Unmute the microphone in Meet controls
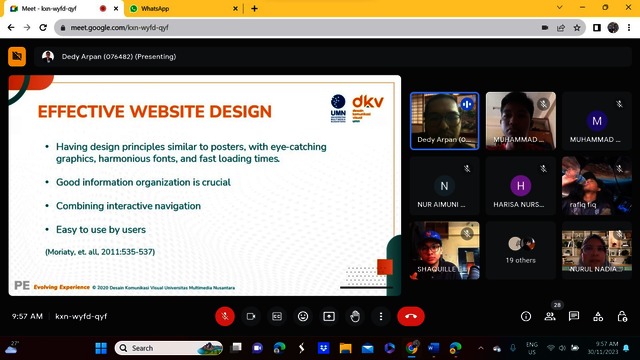Image resolution: width=640 pixels, height=360 pixels. [x=224, y=316]
